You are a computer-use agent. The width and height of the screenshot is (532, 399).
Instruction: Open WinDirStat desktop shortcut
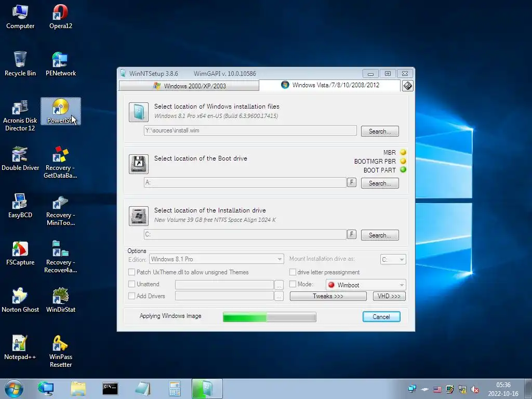click(60, 300)
